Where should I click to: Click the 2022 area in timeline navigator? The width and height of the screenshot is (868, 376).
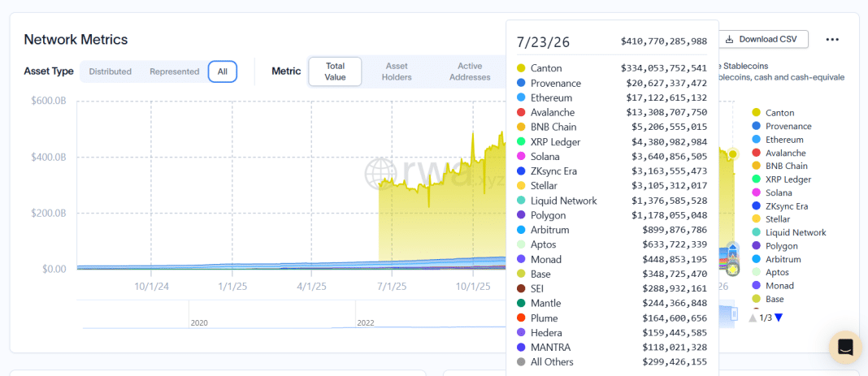coord(366,323)
